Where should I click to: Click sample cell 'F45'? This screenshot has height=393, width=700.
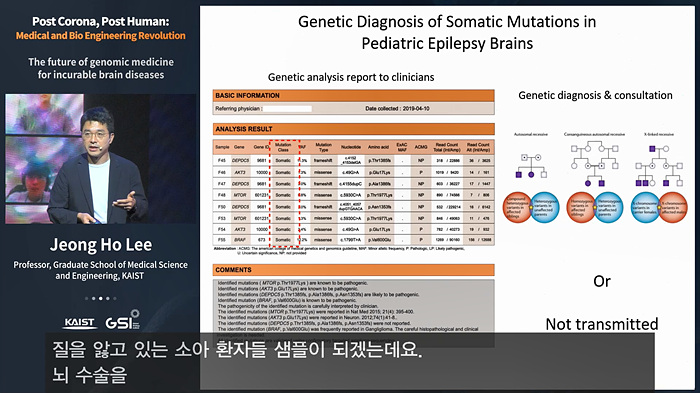click(x=222, y=160)
